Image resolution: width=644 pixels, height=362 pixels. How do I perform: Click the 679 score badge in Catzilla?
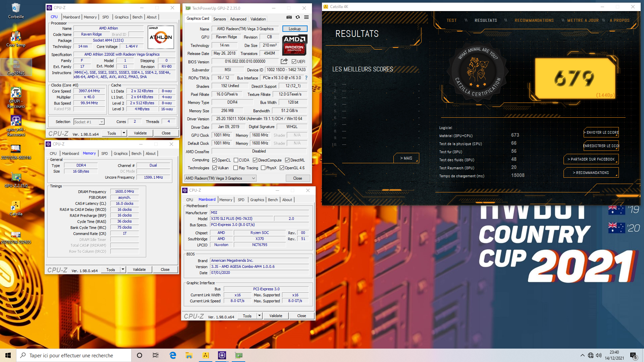click(575, 78)
